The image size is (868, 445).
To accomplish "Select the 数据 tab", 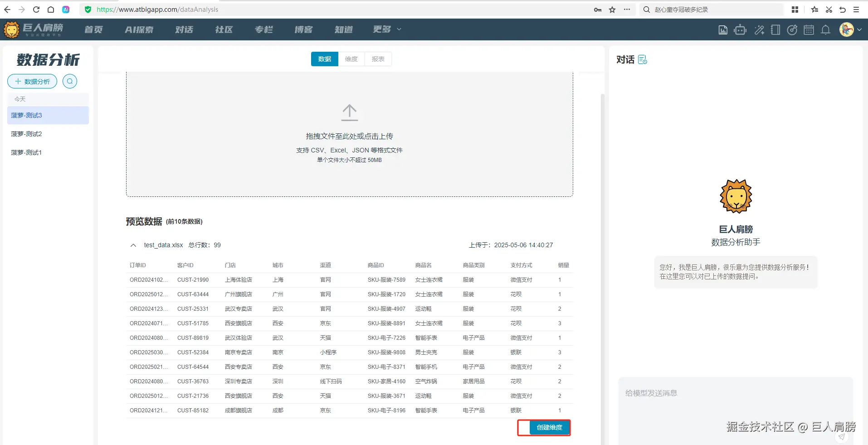I will (x=325, y=59).
